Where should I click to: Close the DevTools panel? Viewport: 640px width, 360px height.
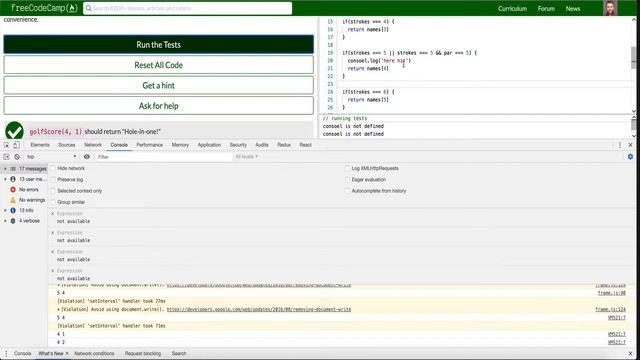tap(630, 145)
